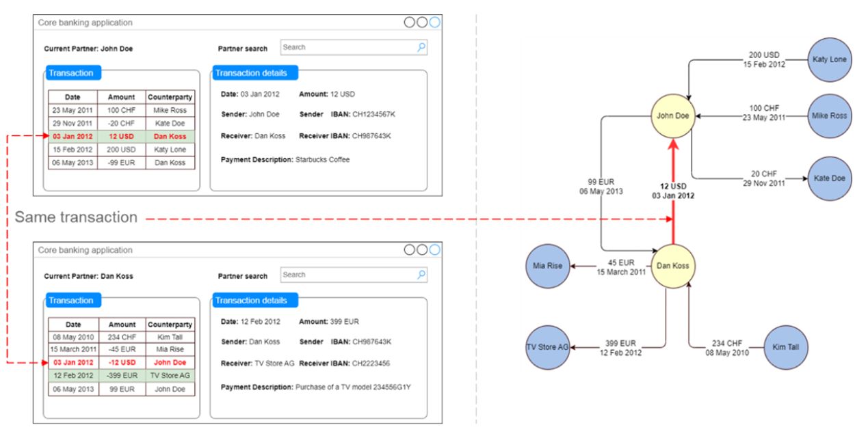This screenshot has width=868, height=438.
Task: Select the TV Store AG circle node
Action: tap(548, 347)
